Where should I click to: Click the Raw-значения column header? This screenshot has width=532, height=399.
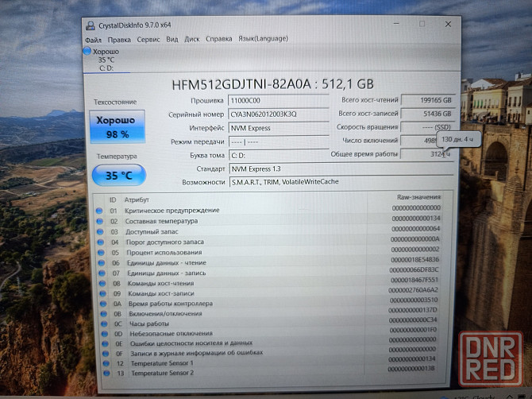pos(417,198)
